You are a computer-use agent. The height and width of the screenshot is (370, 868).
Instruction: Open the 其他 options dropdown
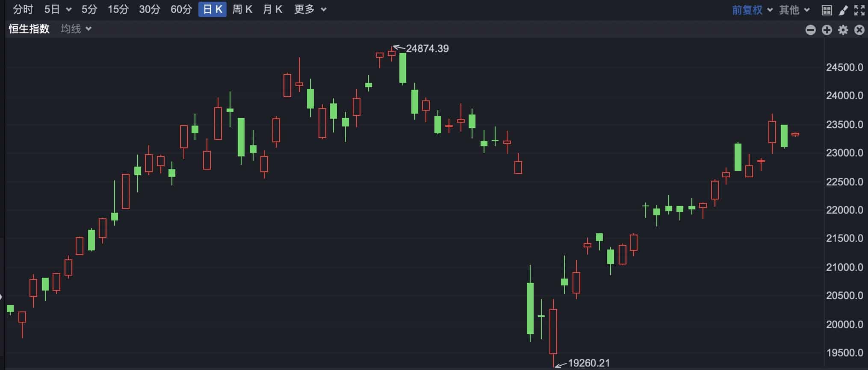pyautogui.click(x=794, y=10)
